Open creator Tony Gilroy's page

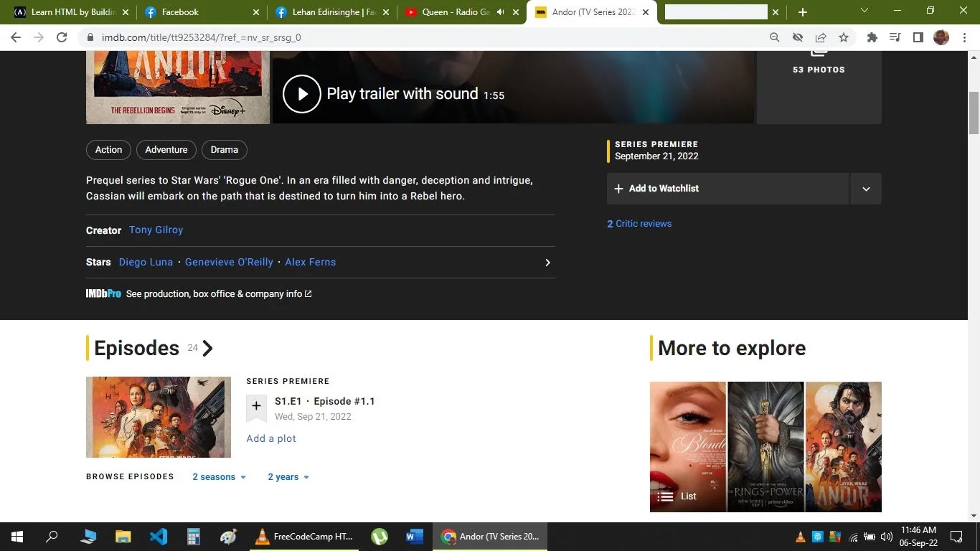(156, 230)
